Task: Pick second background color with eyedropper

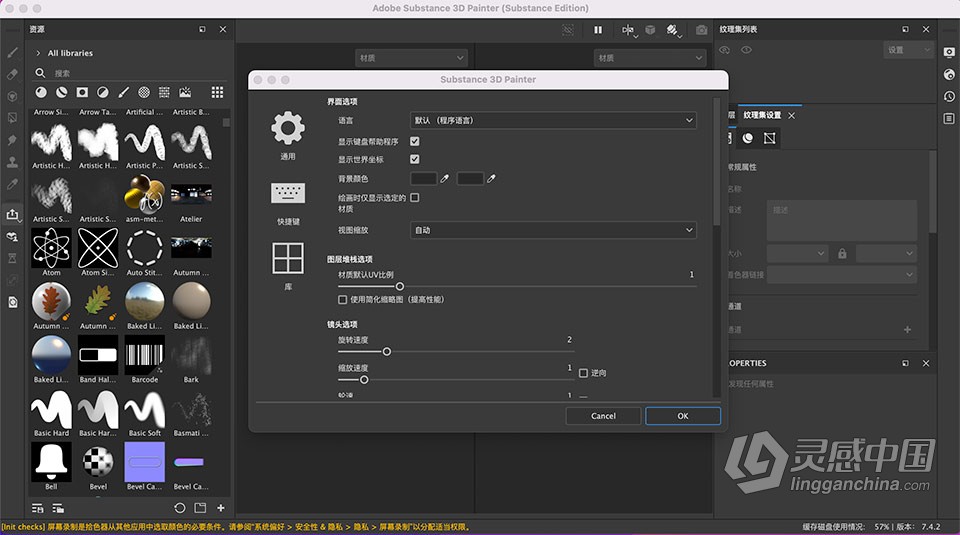Action: coord(492,179)
